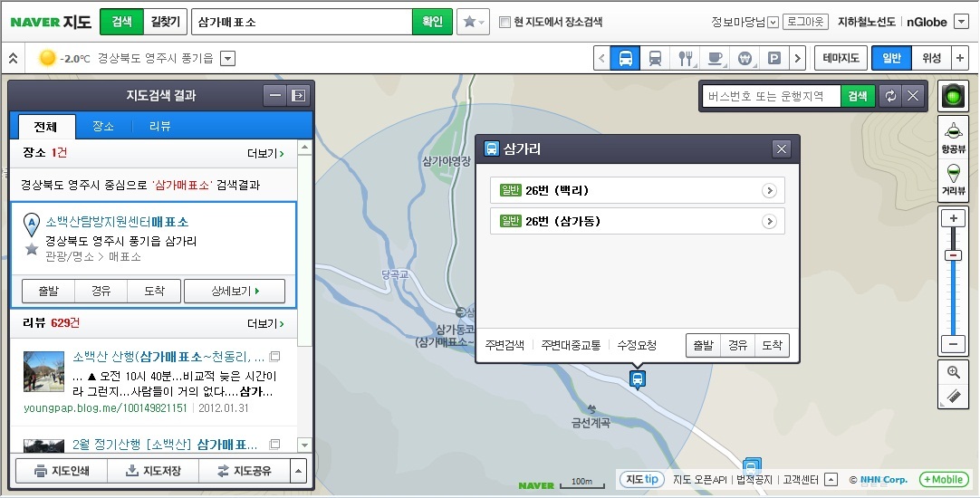Refresh the bus search panel

point(890,96)
